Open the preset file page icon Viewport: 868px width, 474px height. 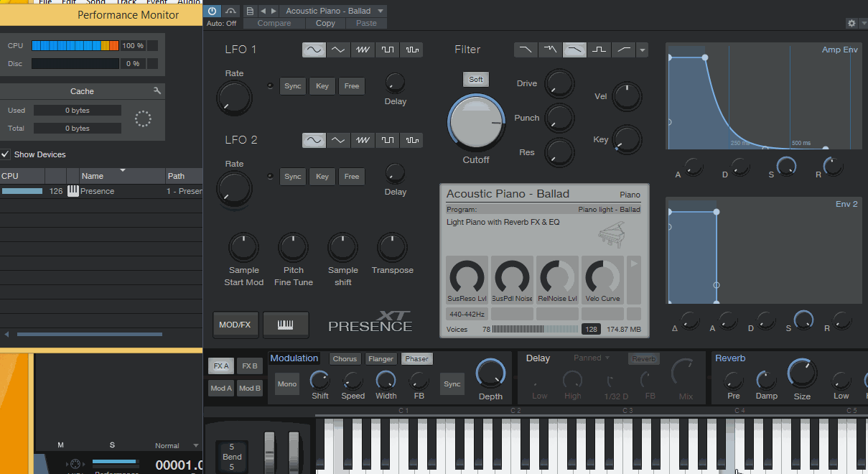[250, 11]
